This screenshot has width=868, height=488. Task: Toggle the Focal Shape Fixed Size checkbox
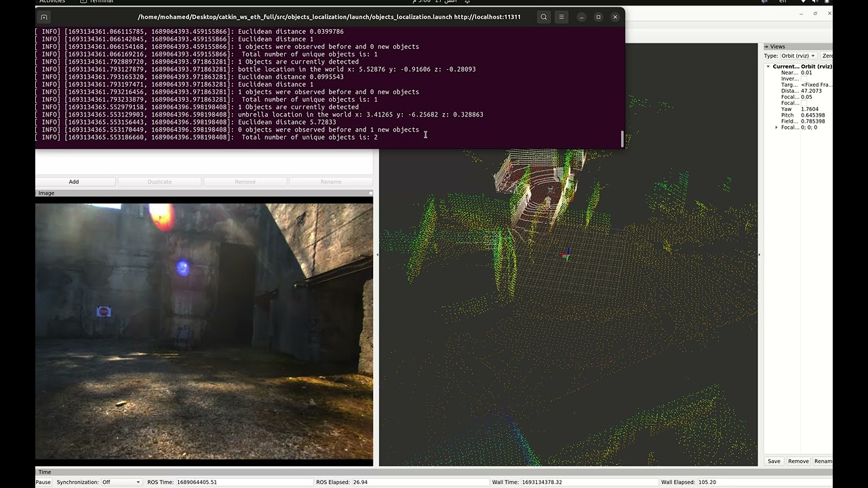click(804, 103)
